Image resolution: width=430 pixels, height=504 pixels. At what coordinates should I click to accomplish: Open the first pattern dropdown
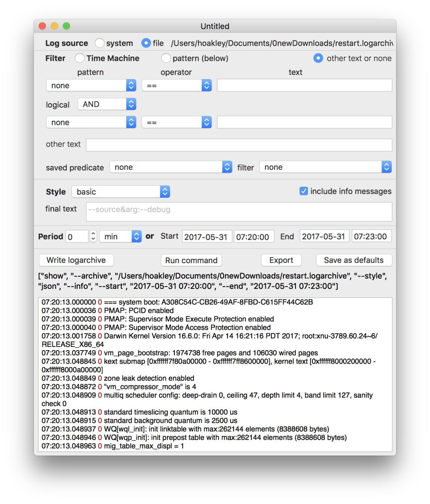pyautogui.click(x=91, y=86)
